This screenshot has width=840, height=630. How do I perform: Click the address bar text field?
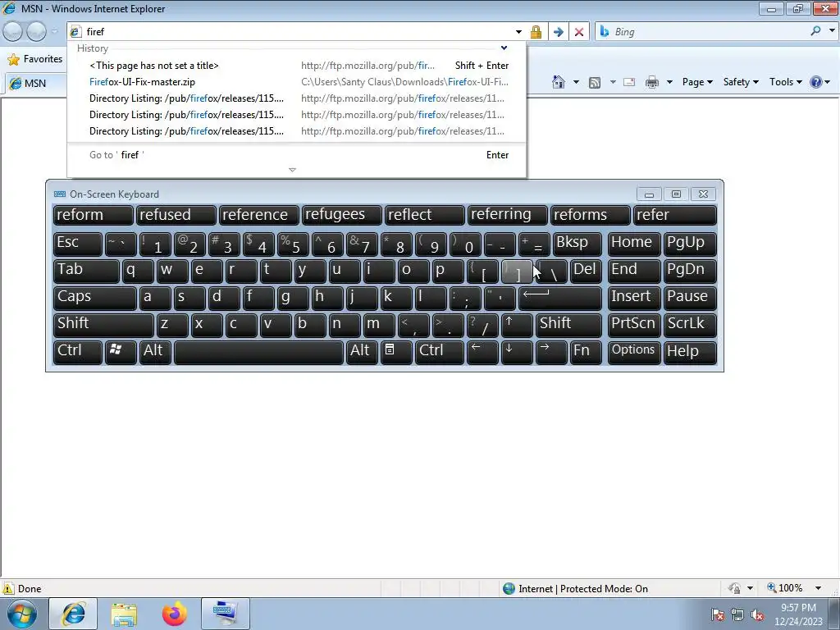(x=297, y=32)
